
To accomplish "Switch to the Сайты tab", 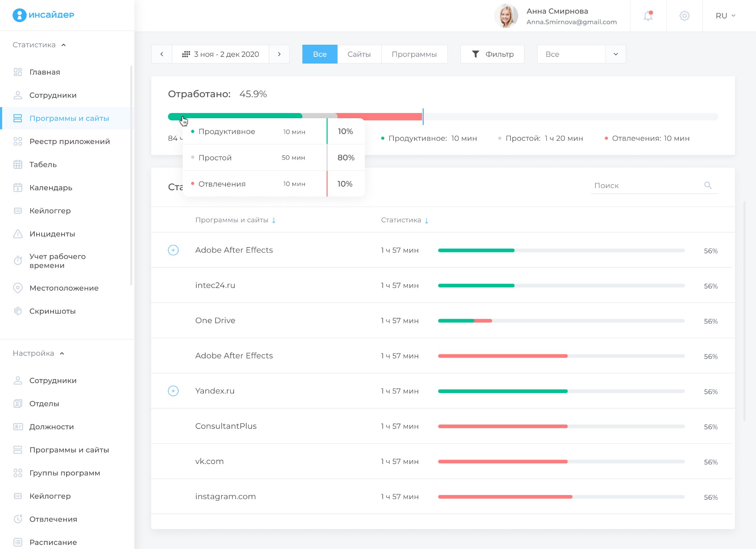I will tap(359, 54).
